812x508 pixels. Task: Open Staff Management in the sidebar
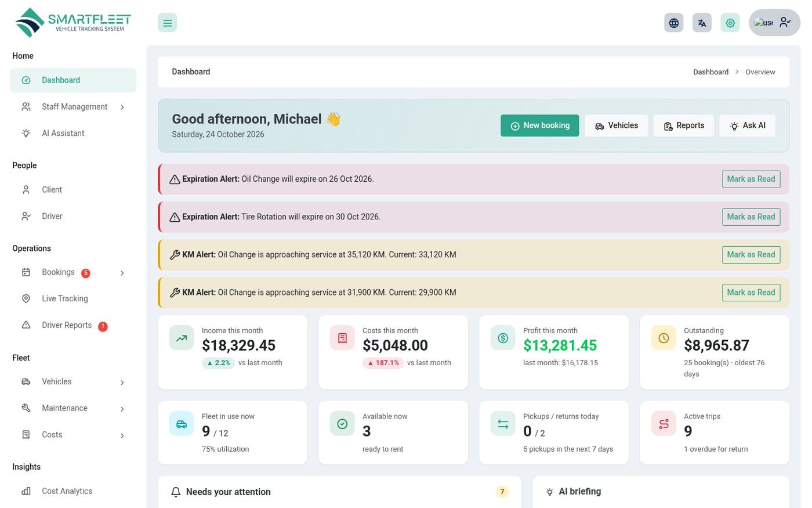coord(73,107)
